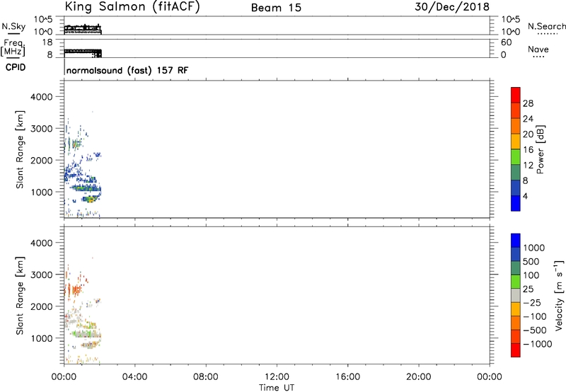The image size is (566, 392).
Task: Click the CPID row label
Action: point(16,67)
